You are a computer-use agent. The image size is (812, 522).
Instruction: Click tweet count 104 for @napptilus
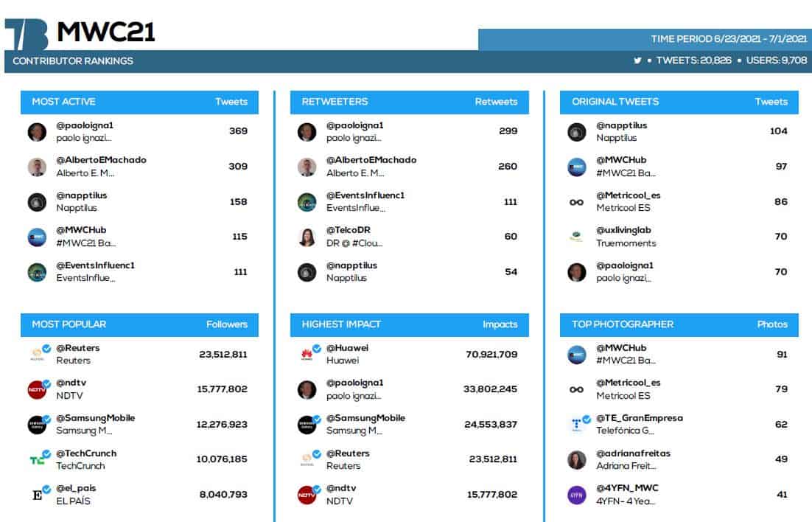click(778, 131)
